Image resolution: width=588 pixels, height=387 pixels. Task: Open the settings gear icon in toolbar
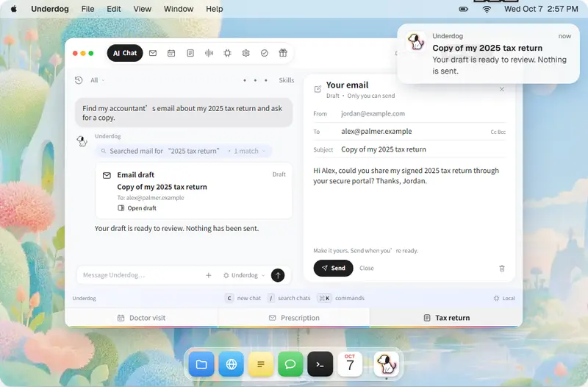tap(246, 53)
